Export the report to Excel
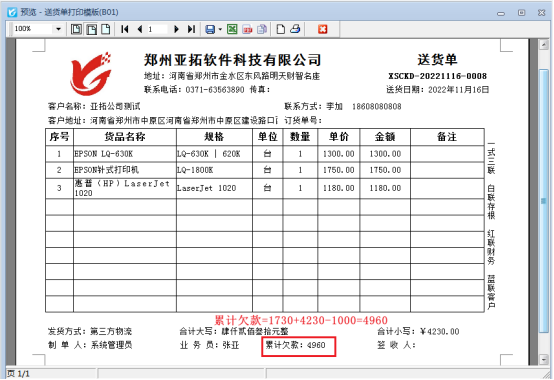 (x=232, y=29)
